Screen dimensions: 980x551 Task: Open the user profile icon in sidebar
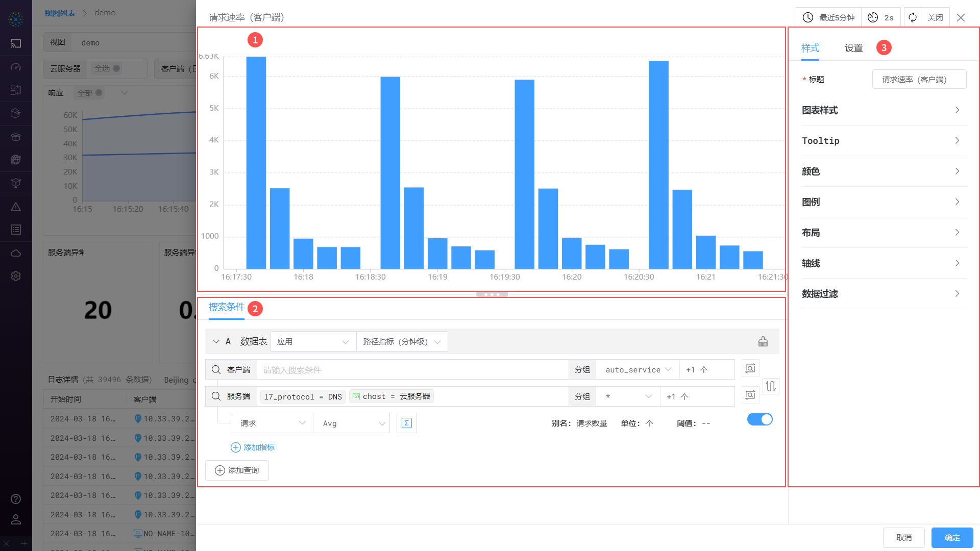click(16, 519)
